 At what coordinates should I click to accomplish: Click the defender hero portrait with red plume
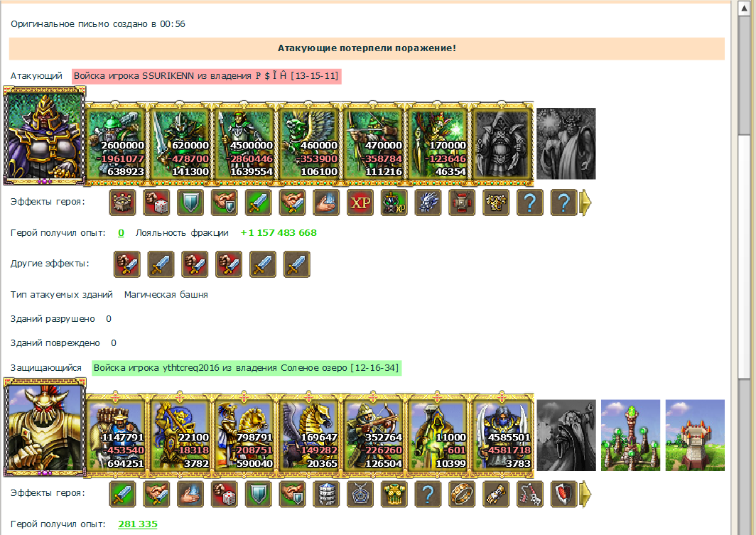44,427
